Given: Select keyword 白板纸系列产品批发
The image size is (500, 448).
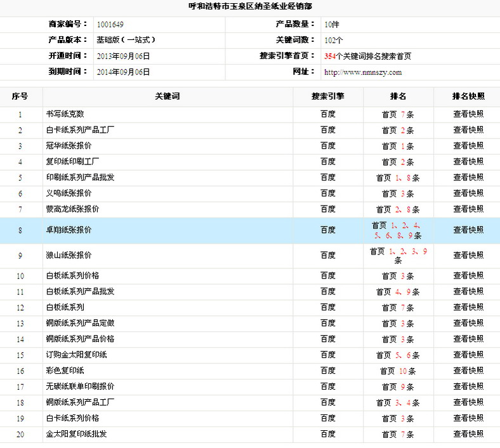Looking at the screenshot, I should point(80,291).
